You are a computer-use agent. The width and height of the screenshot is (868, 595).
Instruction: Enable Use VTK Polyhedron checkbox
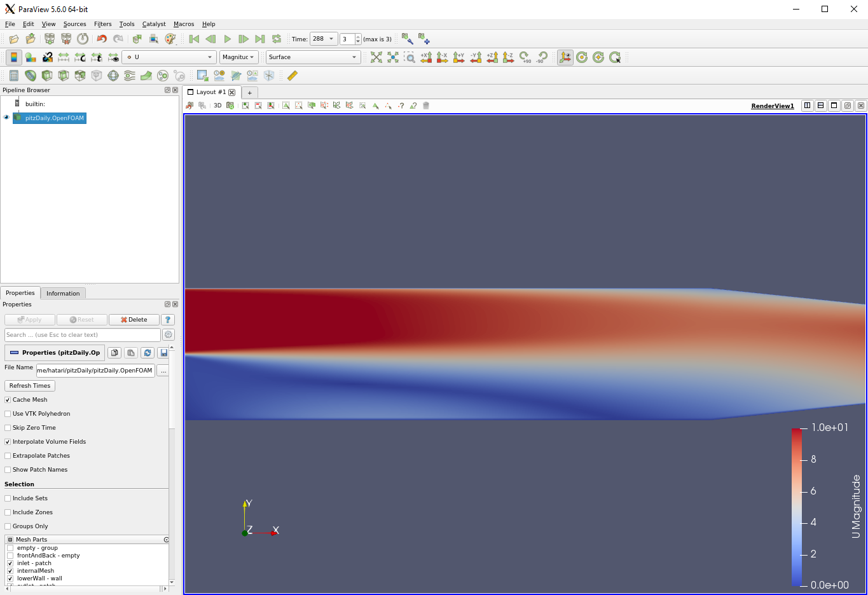point(8,414)
